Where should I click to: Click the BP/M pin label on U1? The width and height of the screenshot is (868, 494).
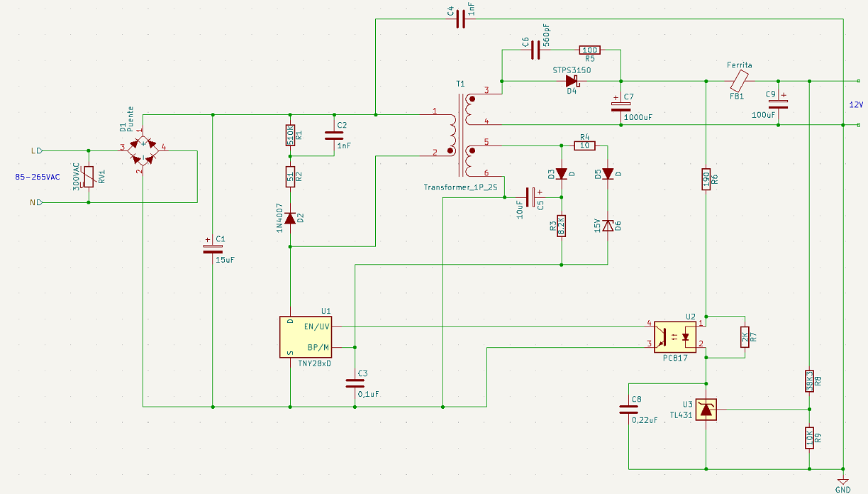(x=318, y=348)
